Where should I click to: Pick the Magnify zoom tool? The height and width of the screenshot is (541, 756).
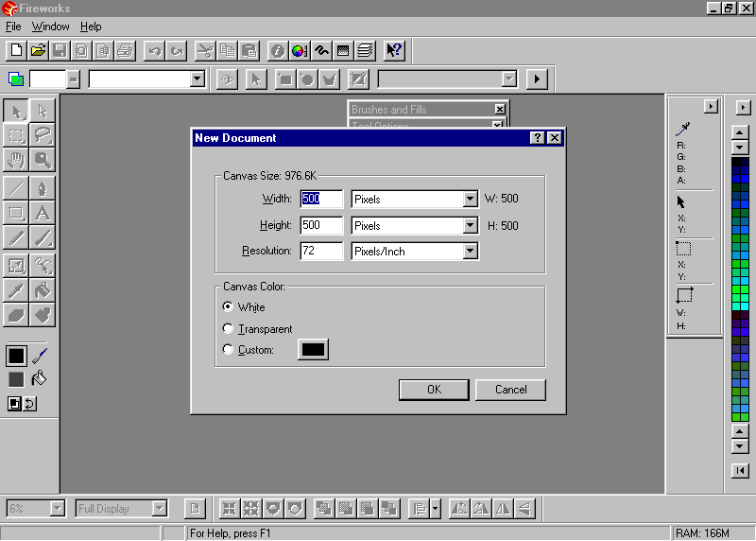(43, 160)
